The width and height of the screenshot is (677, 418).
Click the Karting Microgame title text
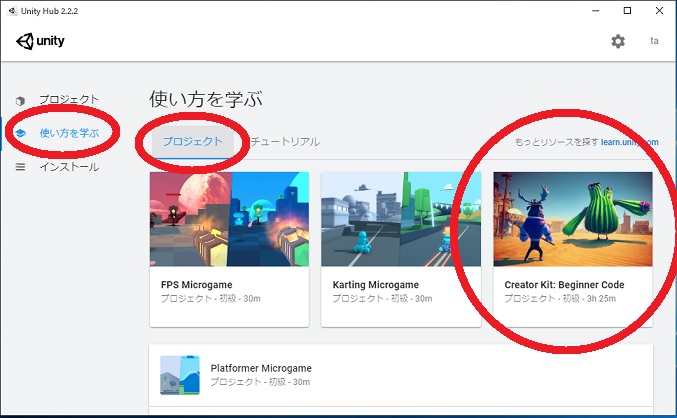click(x=376, y=285)
